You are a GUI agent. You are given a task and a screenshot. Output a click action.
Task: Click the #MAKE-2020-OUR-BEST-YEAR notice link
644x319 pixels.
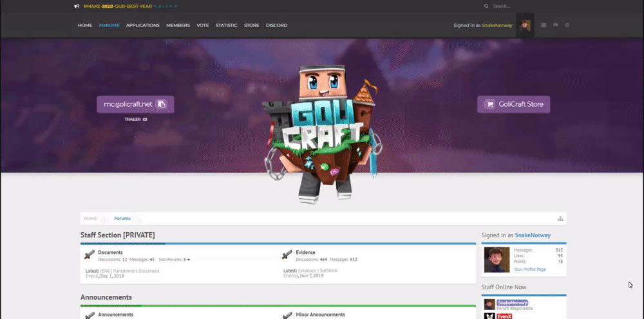pyautogui.click(x=118, y=6)
